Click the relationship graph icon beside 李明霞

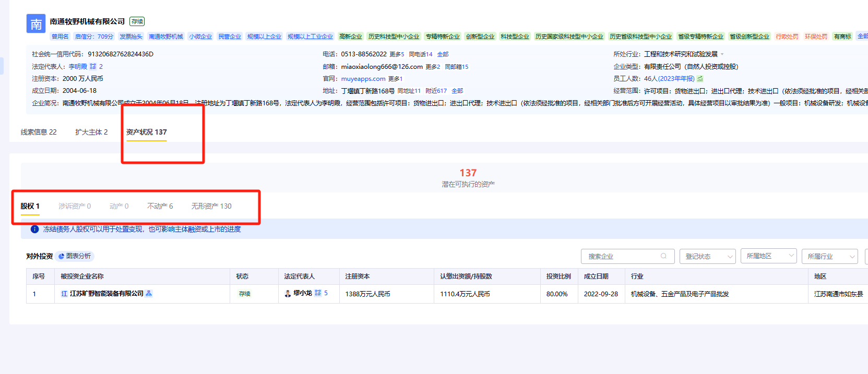(x=93, y=66)
